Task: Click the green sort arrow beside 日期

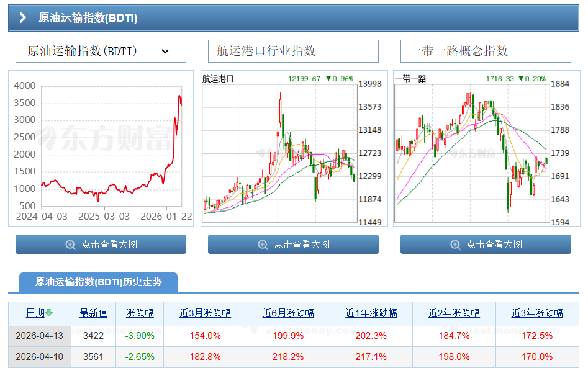Action: coord(49,313)
